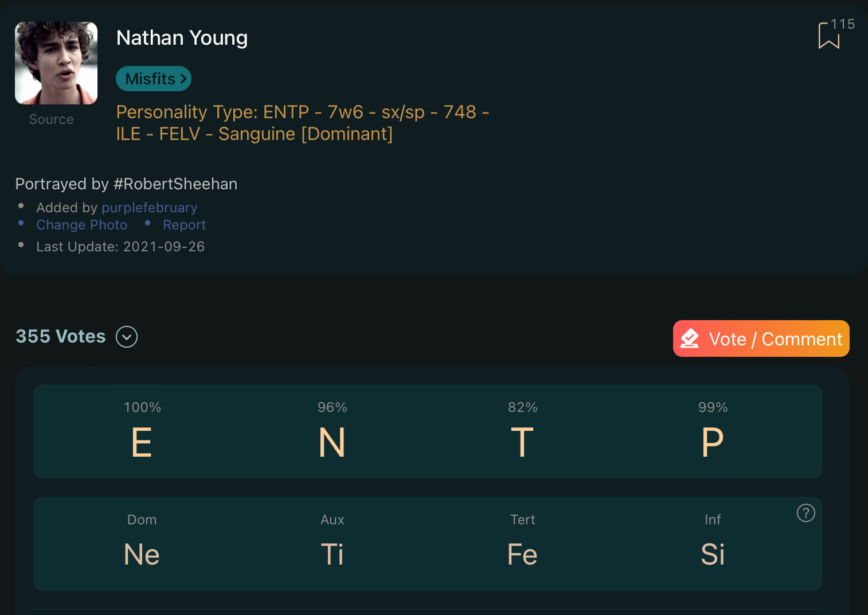Bookmark the Nathan Young profile

click(x=828, y=36)
